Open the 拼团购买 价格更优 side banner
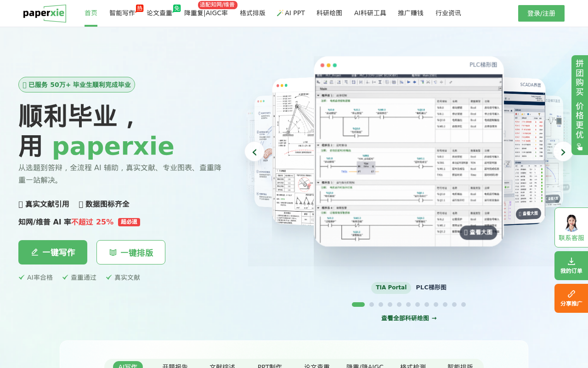This screenshot has height=368, width=588. 580,105
